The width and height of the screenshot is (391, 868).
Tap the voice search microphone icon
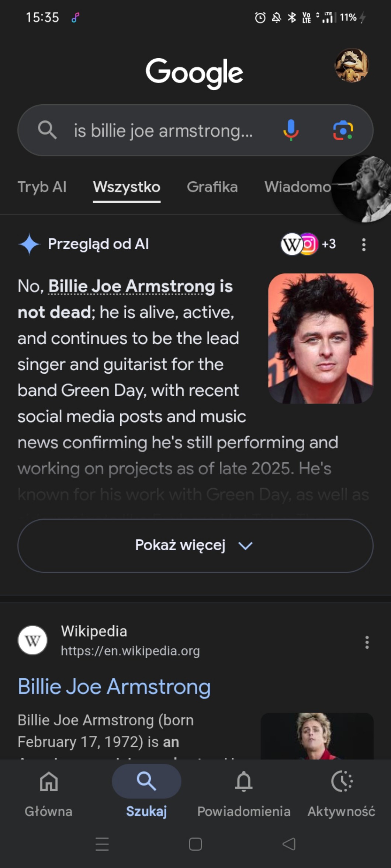[291, 130]
